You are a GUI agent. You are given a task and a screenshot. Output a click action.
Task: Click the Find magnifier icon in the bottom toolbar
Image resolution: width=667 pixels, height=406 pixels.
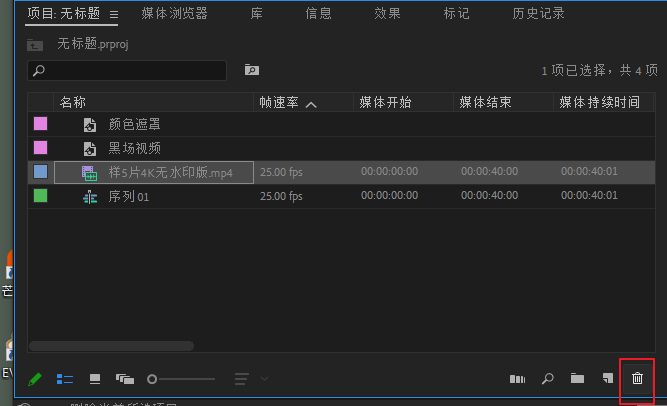[547, 379]
